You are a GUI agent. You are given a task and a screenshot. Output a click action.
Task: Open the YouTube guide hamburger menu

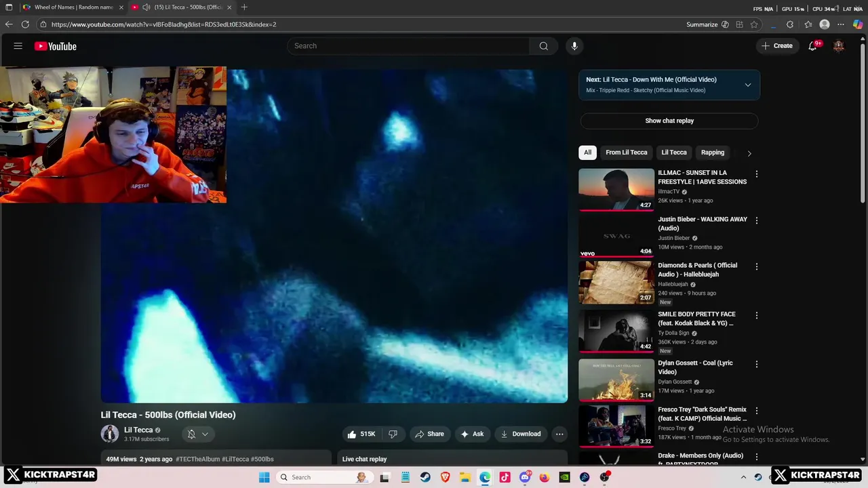(x=18, y=46)
